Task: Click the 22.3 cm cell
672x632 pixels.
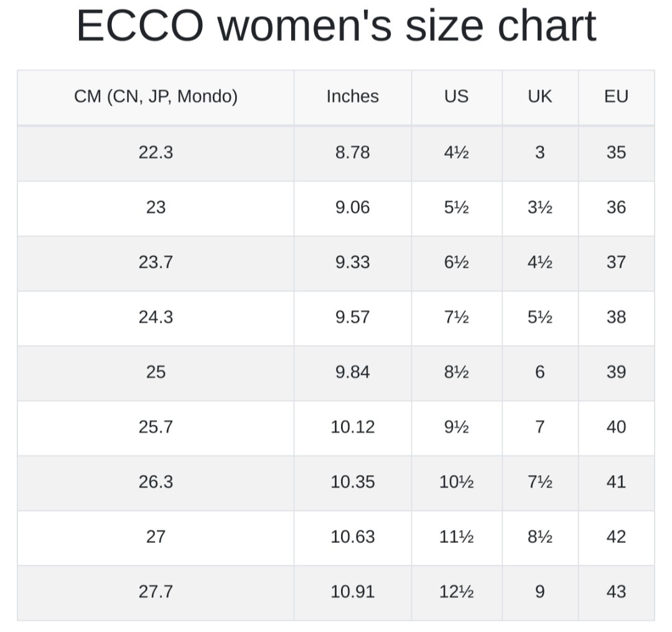Action: 156,153
